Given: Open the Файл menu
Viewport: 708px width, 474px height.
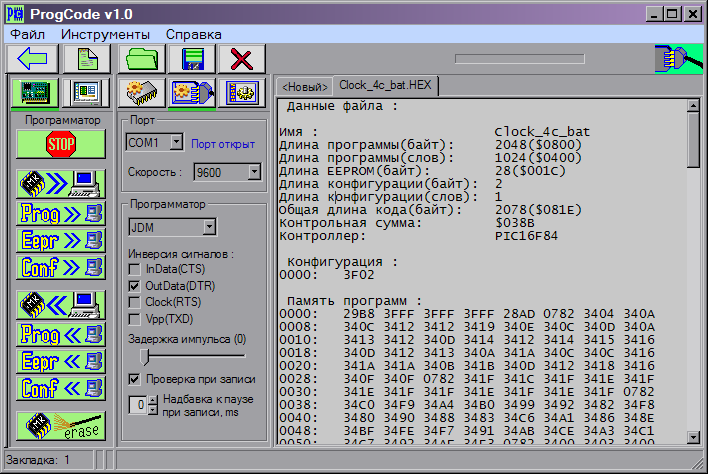Looking at the screenshot, I should pos(28,34).
